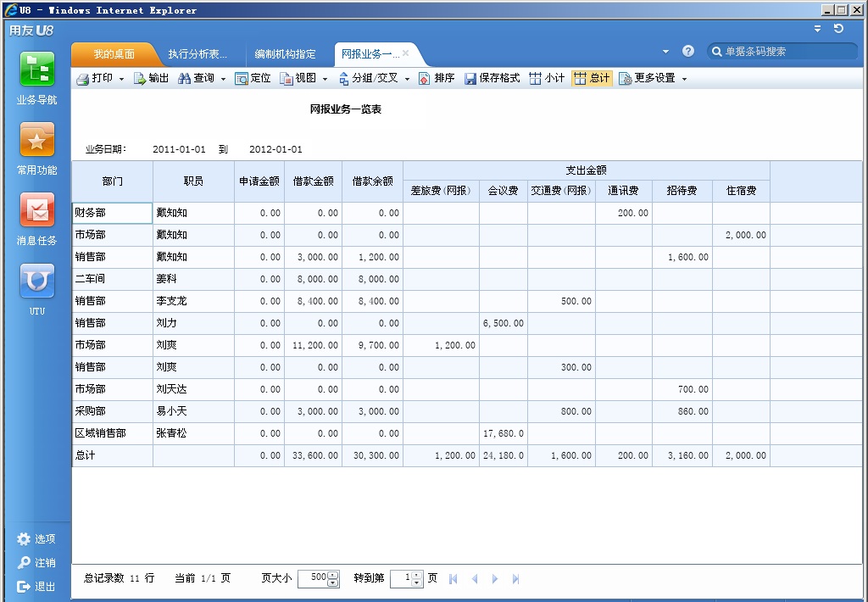Image resolution: width=868 pixels, height=602 pixels.
Task: Click the 职员 column header
Action: (x=194, y=181)
